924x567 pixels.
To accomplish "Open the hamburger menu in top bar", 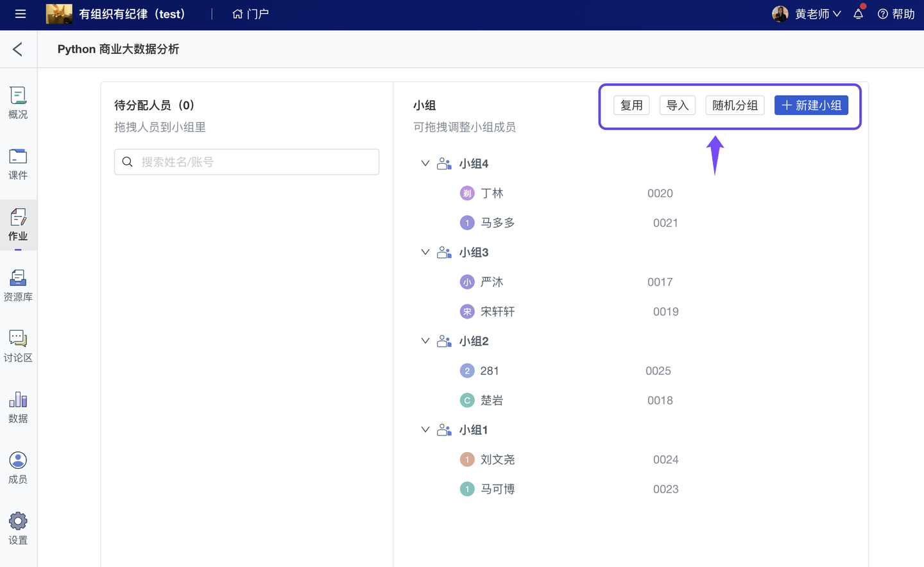I will (21, 13).
